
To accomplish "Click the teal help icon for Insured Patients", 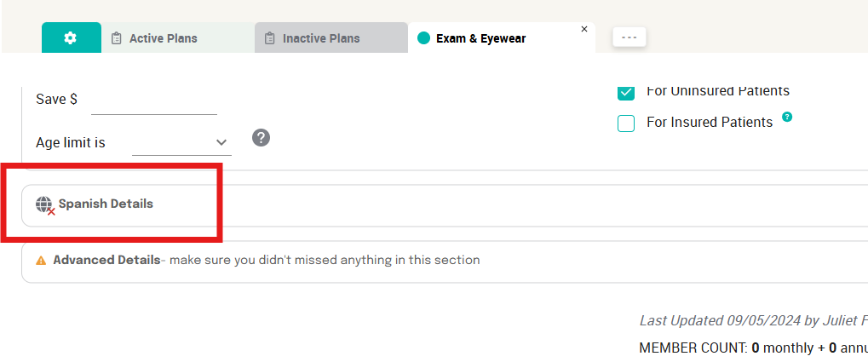I will coord(787,117).
